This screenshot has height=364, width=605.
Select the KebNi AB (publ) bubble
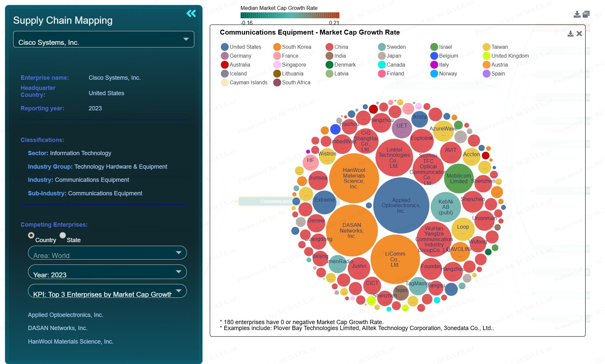pos(446,207)
